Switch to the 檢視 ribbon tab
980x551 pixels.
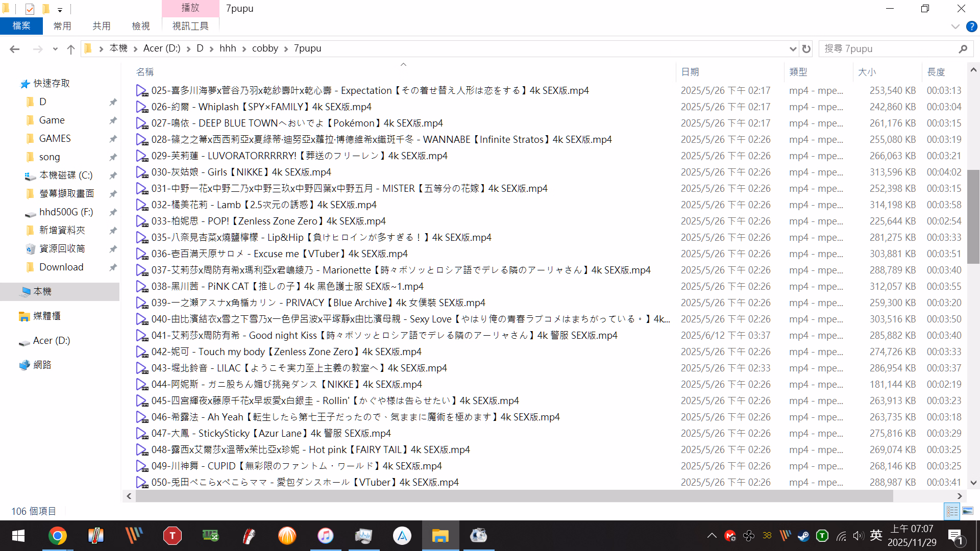(x=141, y=26)
